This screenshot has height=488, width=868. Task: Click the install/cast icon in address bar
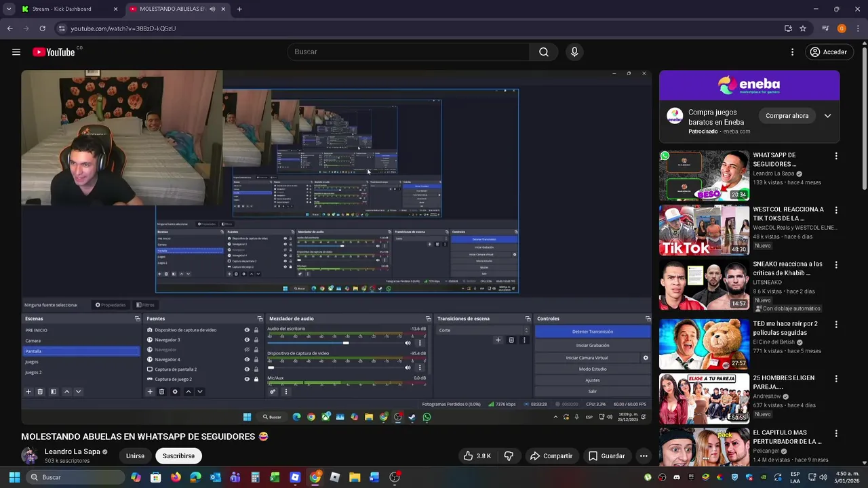pyautogui.click(x=788, y=28)
